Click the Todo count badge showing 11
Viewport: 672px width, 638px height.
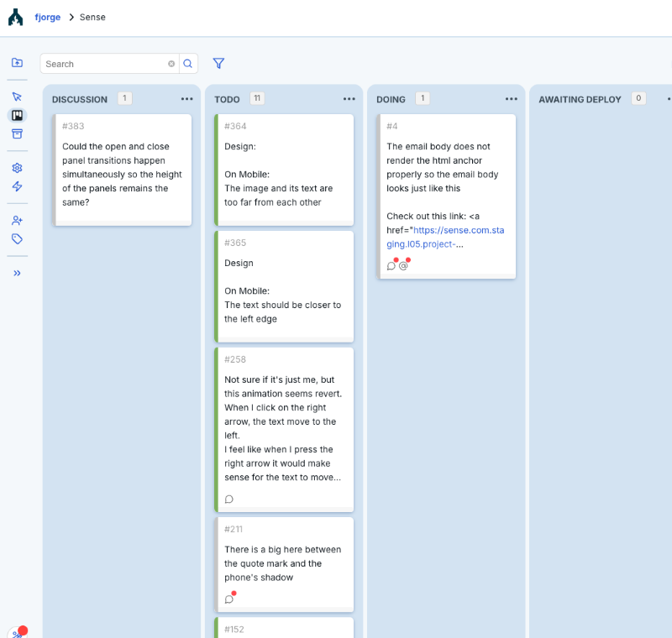point(257,98)
